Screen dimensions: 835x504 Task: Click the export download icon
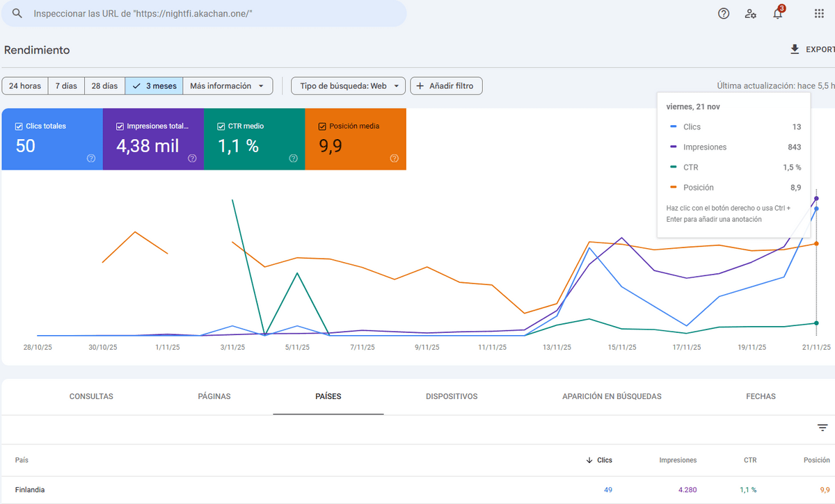[x=795, y=49]
